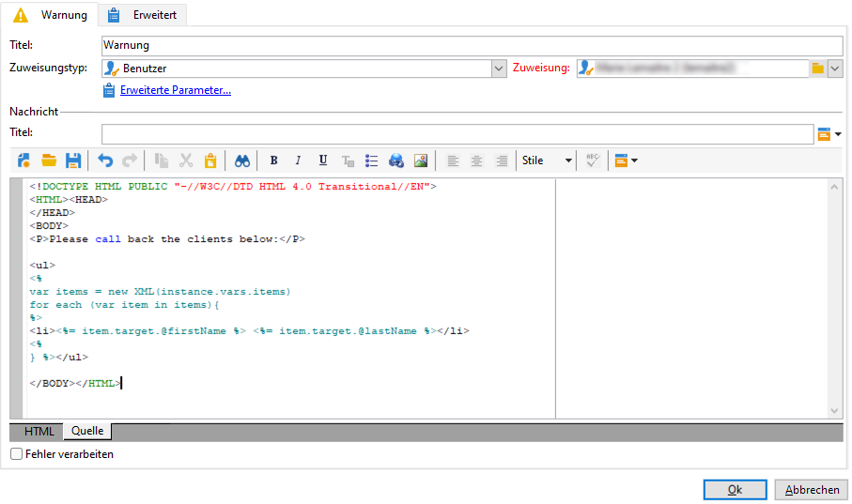The width and height of the screenshot is (852, 504).
Task: Click the Open folder icon in editor toolbar
Action: pos(49,160)
